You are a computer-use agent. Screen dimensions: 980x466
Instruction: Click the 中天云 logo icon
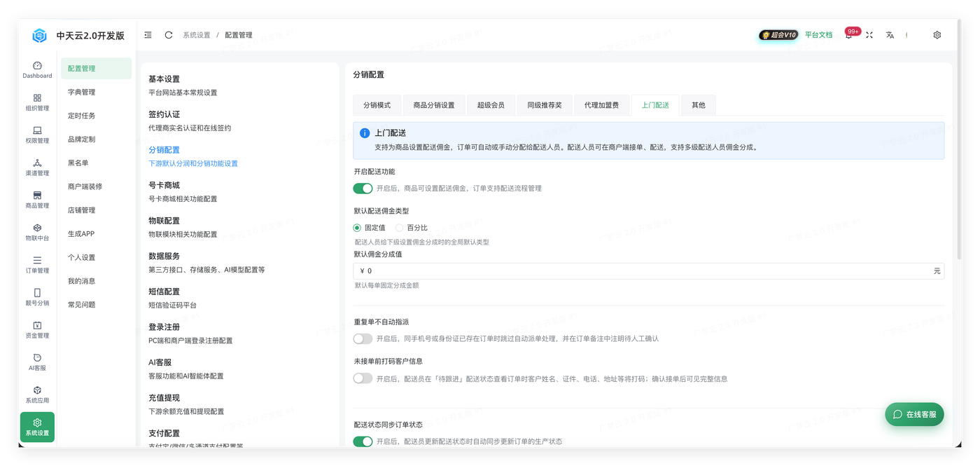point(40,35)
